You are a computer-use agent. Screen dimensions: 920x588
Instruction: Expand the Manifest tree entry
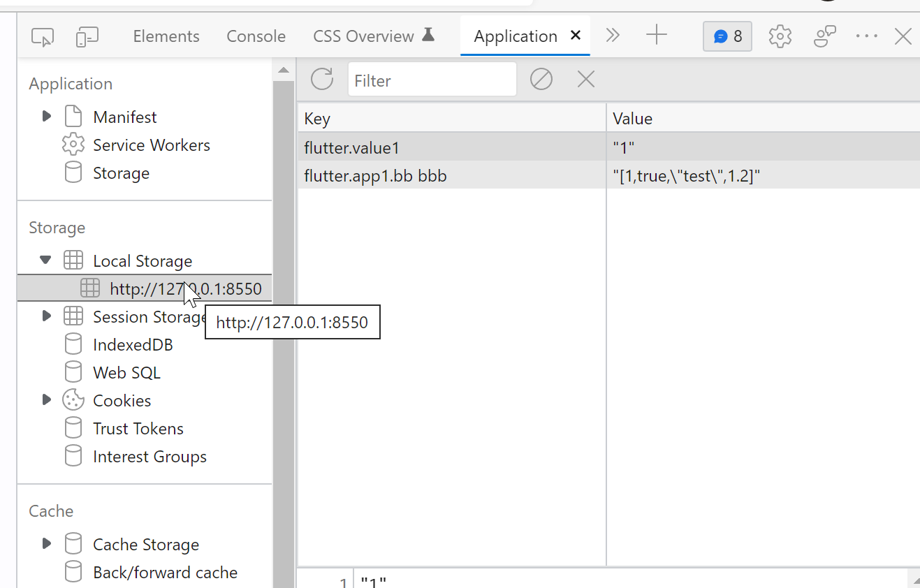(45, 116)
